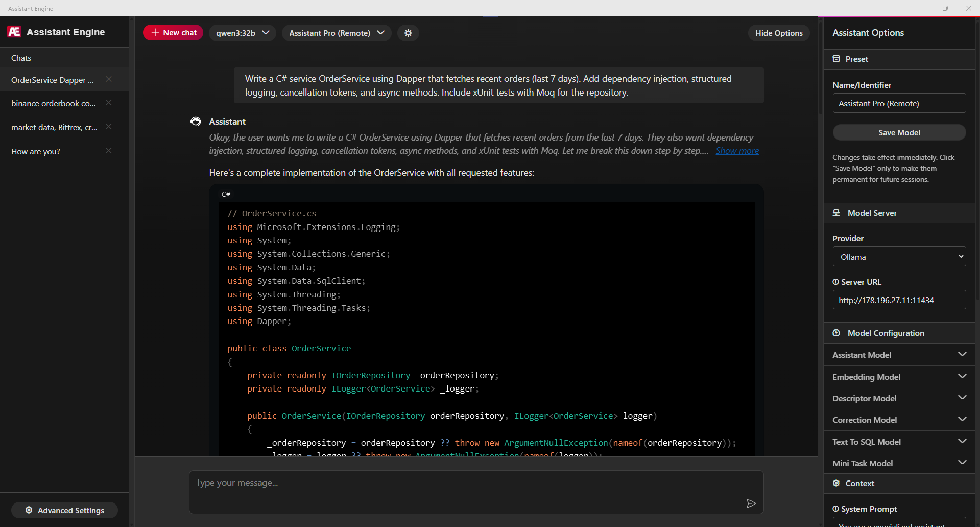This screenshot has height=527, width=980.
Task: Open the Assistant Pro (Remote) preset dropdown
Action: point(336,33)
